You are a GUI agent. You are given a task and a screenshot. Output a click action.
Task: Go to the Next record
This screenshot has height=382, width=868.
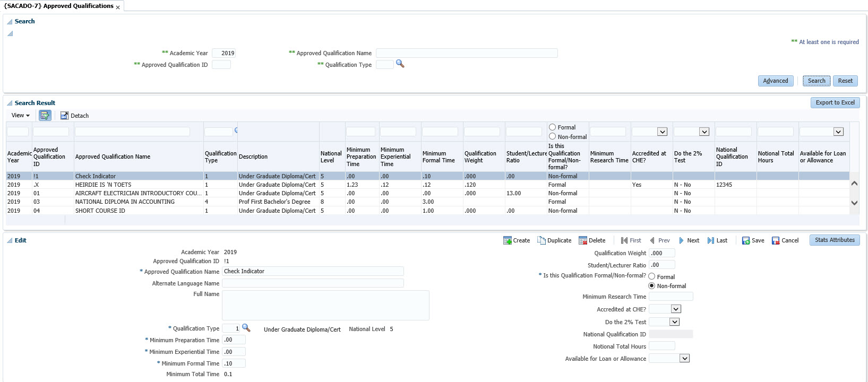click(689, 240)
